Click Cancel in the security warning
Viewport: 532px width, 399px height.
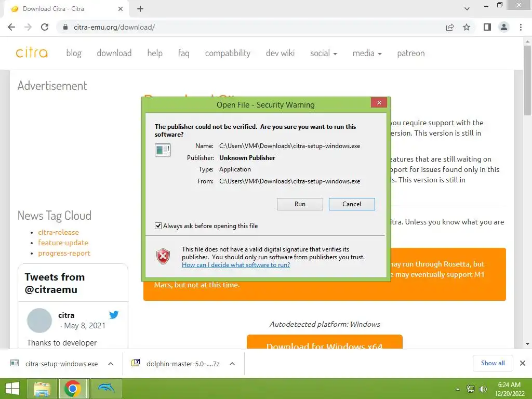(352, 204)
